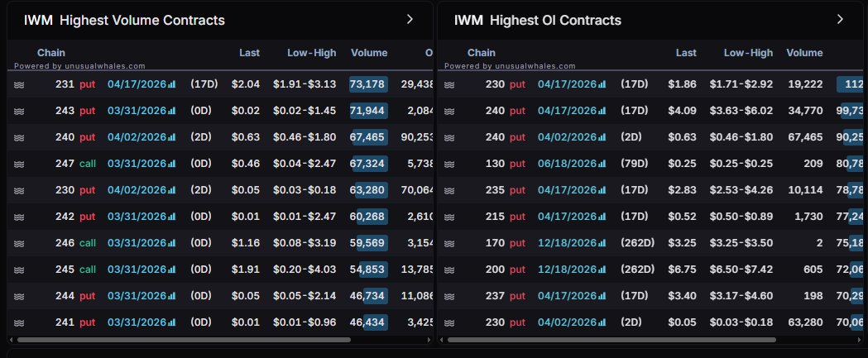The height and width of the screenshot is (358, 868).
Task: Open 06/18/2026 expiry link for 130 put
Action: [568, 165]
